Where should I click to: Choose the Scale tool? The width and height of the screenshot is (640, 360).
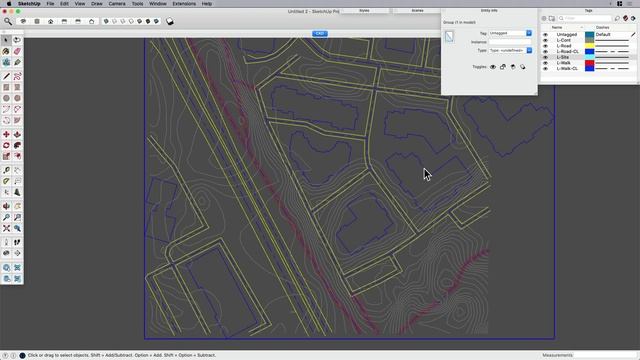(6, 156)
